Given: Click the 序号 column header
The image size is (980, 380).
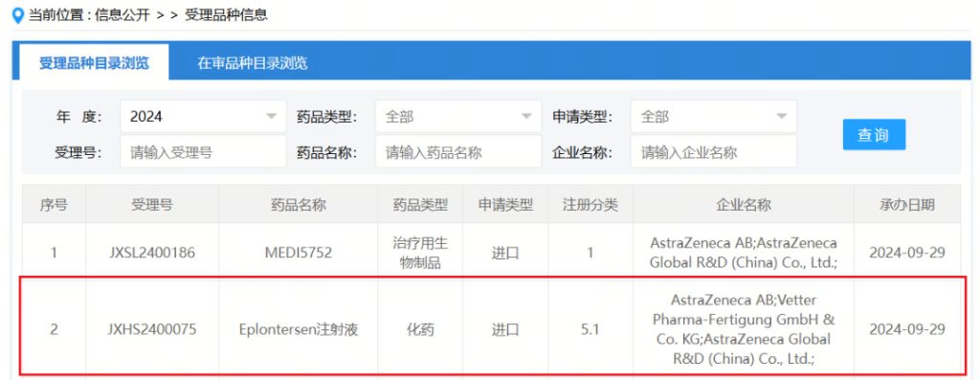Looking at the screenshot, I should 54,205.
